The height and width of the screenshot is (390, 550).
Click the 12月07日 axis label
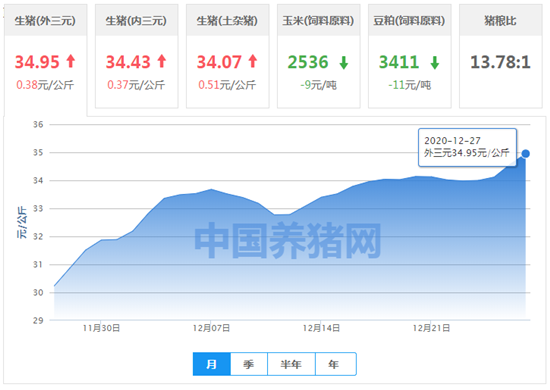tap(211, 328)
